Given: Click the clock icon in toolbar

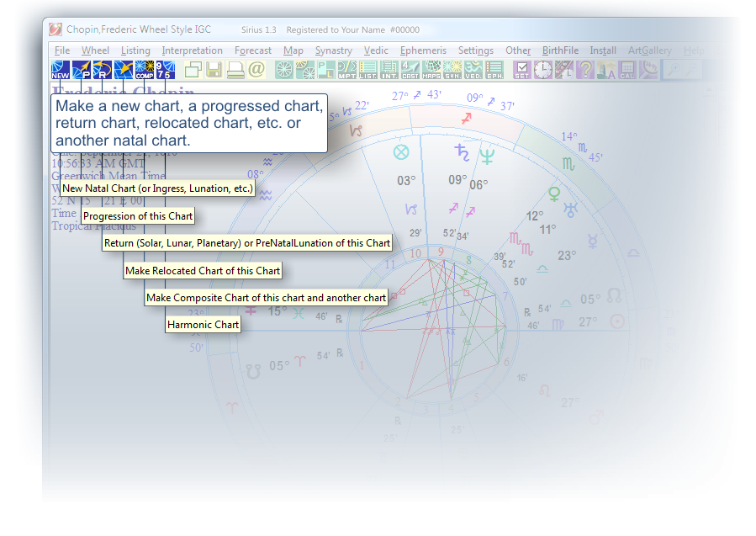Looking at the screenshot, I should 543,70.
